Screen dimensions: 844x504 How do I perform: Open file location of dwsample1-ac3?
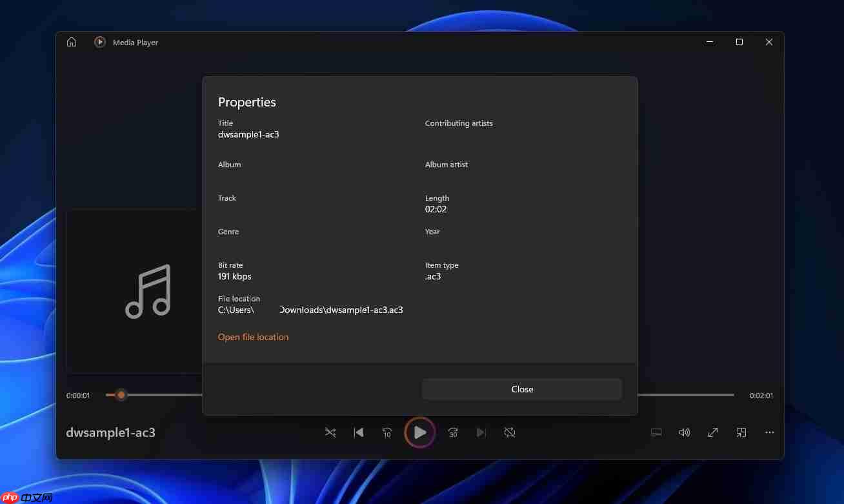click(x=253, y=336)
